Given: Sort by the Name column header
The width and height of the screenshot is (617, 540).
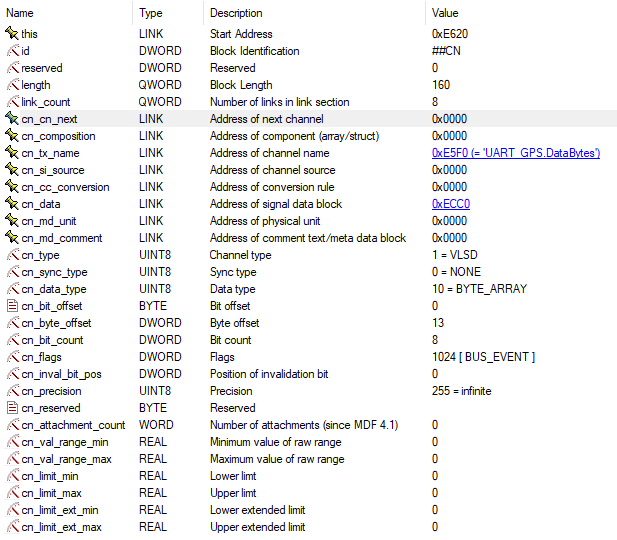Looking at the screenshot, I should click(20, 13).
